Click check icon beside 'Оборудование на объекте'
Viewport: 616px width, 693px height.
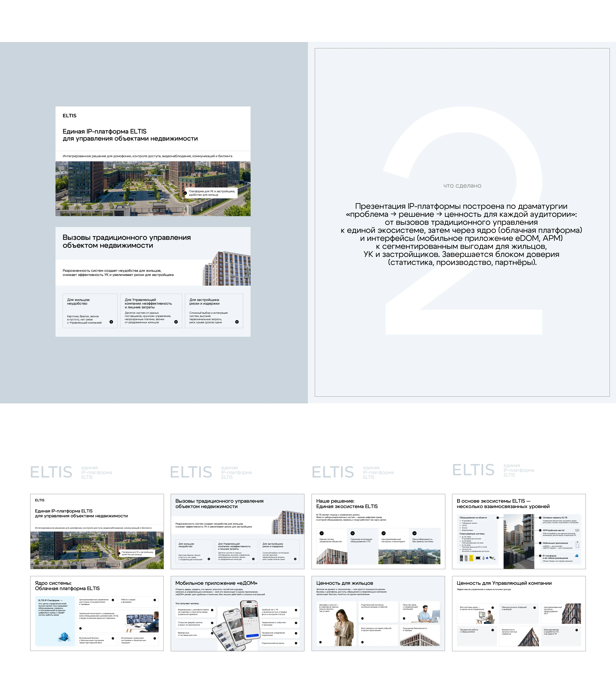click(x=498, y=518)
